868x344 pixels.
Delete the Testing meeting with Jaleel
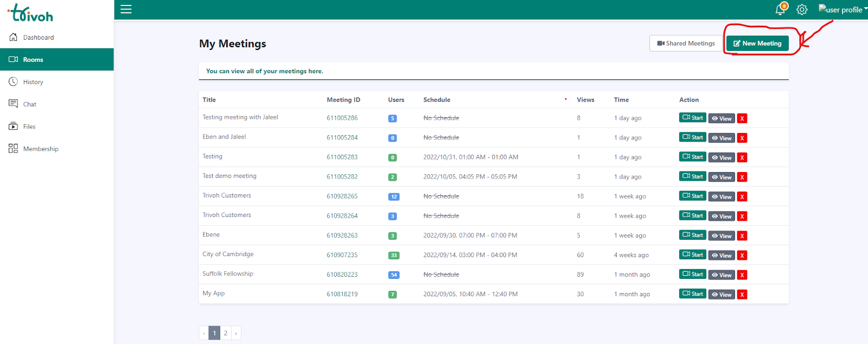(x=742, y=118)
